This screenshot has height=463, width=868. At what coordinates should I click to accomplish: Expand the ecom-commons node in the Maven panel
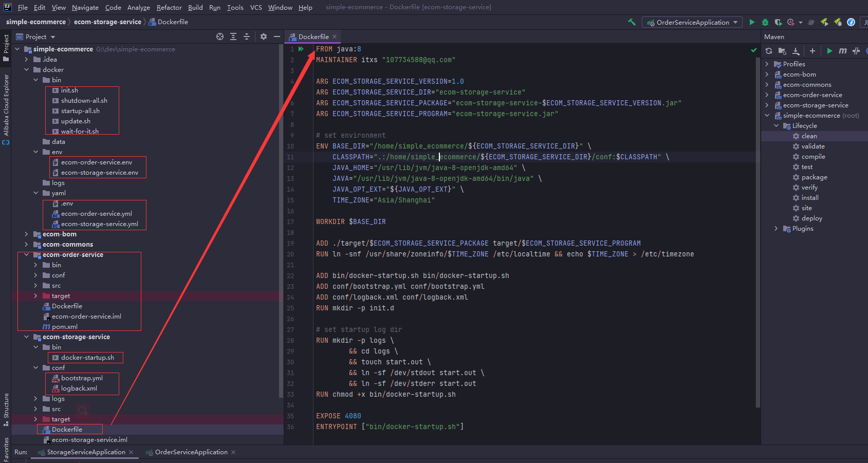click(767, 85)
